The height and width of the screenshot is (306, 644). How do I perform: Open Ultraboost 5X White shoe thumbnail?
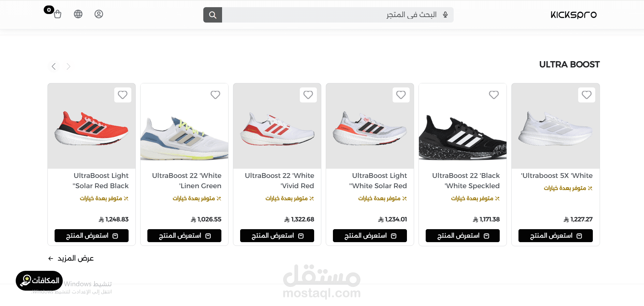coord(556,126)
